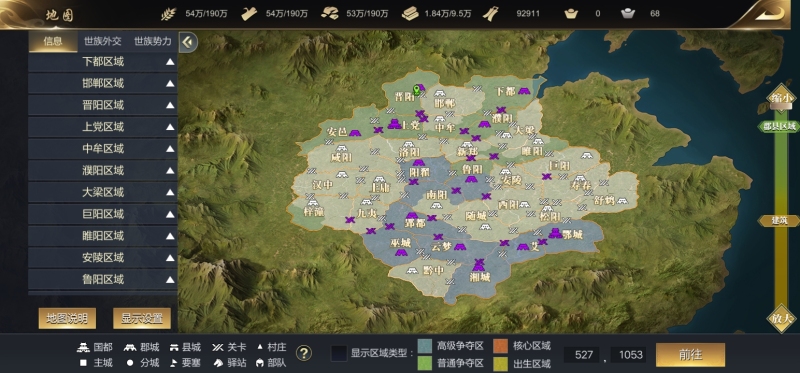Expand the 鲁阳区域 list entry
The image size is (800, 373).
tap(103, 279)
